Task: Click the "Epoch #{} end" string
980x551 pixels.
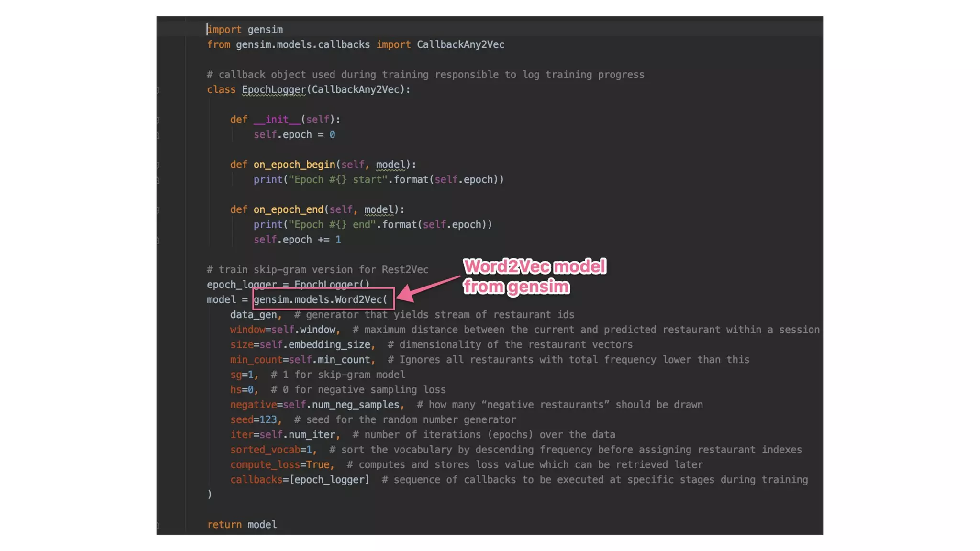Action: (332, 225)
